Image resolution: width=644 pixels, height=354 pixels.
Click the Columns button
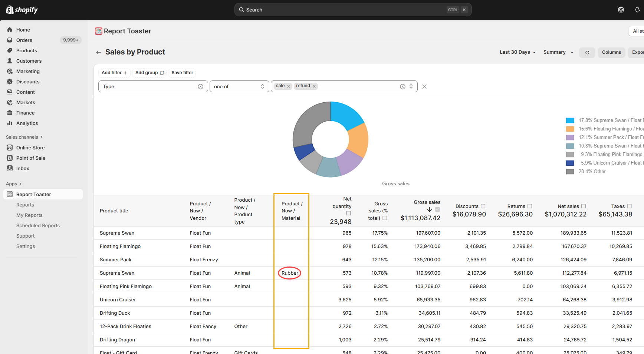click(x=611, y=52)
